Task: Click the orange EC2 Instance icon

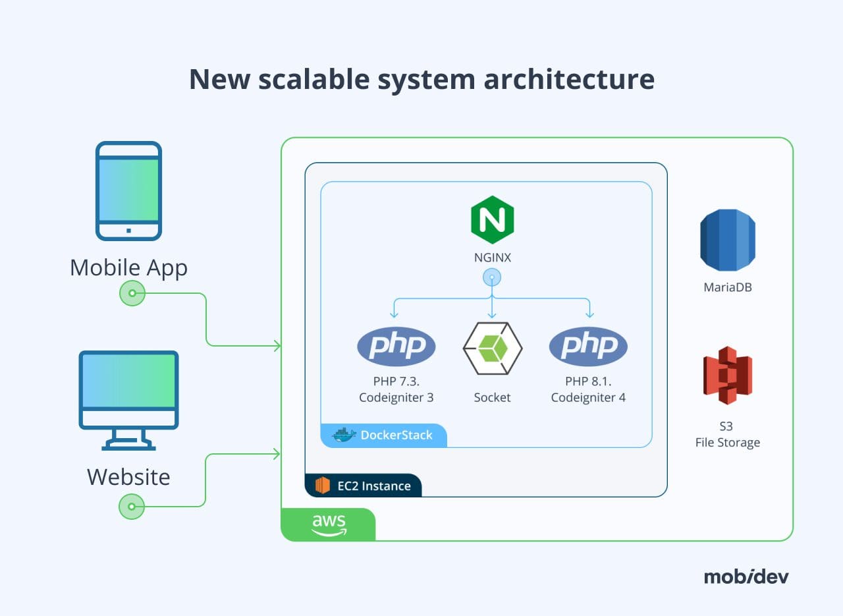Action: (x=322, y=486)
